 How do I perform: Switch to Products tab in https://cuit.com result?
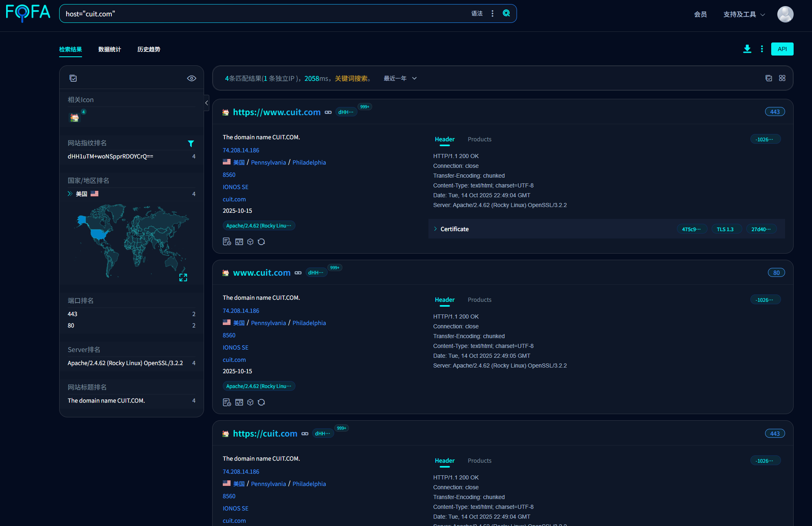click(x=479, y=461)
